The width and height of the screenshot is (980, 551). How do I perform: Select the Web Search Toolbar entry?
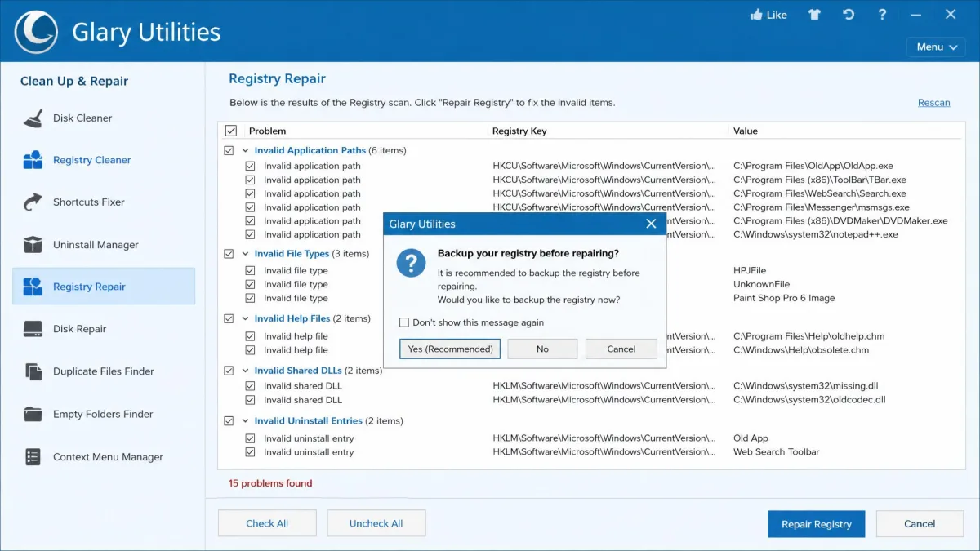[x=776, y=451]
